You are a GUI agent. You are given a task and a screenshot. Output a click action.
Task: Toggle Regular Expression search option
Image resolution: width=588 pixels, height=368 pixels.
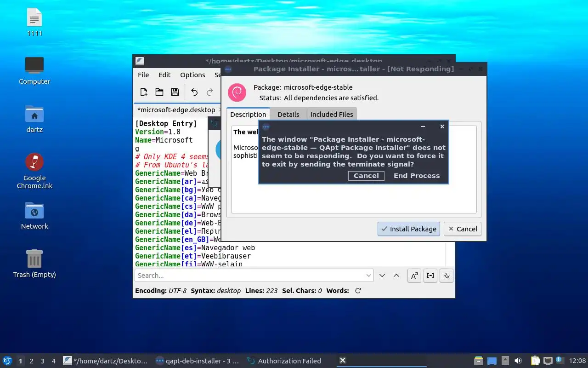point(447,276)
